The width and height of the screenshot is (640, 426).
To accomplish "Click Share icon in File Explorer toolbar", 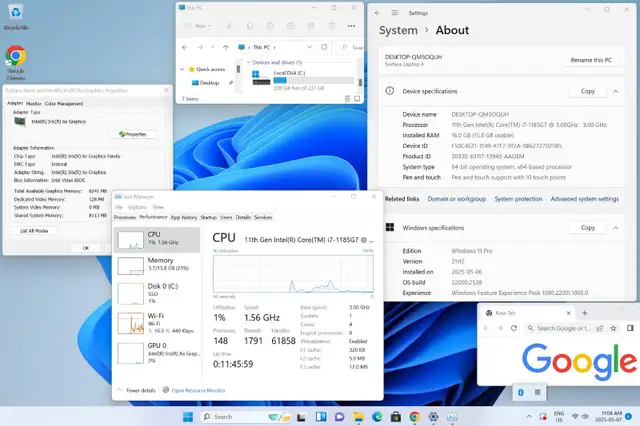I will (x=311, y=26).
